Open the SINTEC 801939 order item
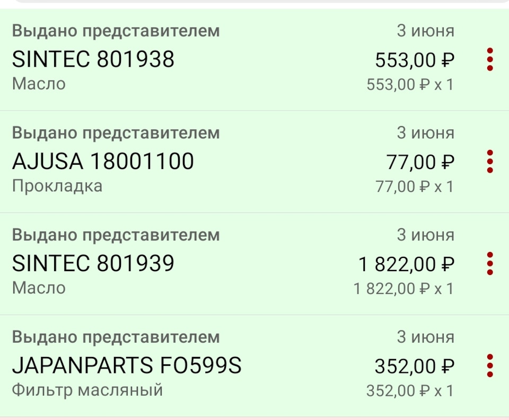509x420 pixels. pos(93,264)
